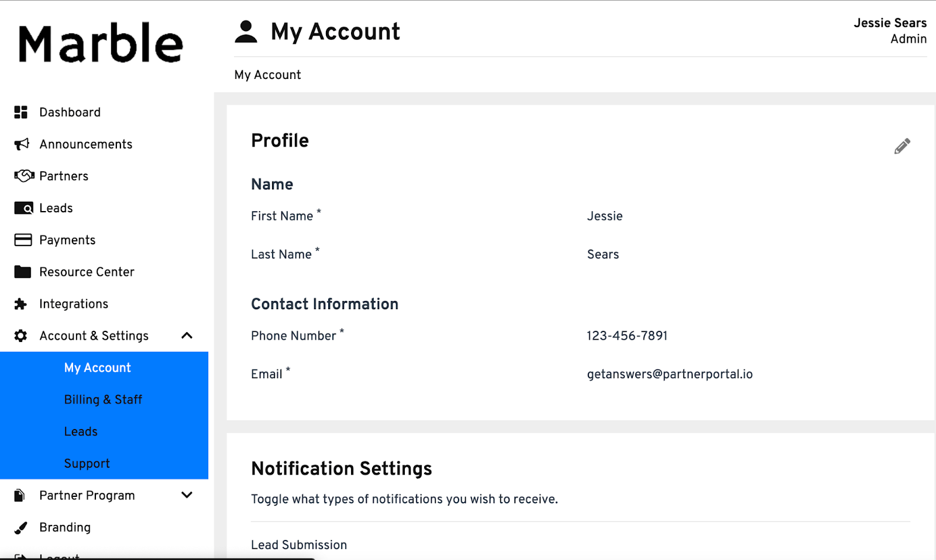Click the Marble logo
Viewport: 936px width, 560px height.
[x=101, y=43]
